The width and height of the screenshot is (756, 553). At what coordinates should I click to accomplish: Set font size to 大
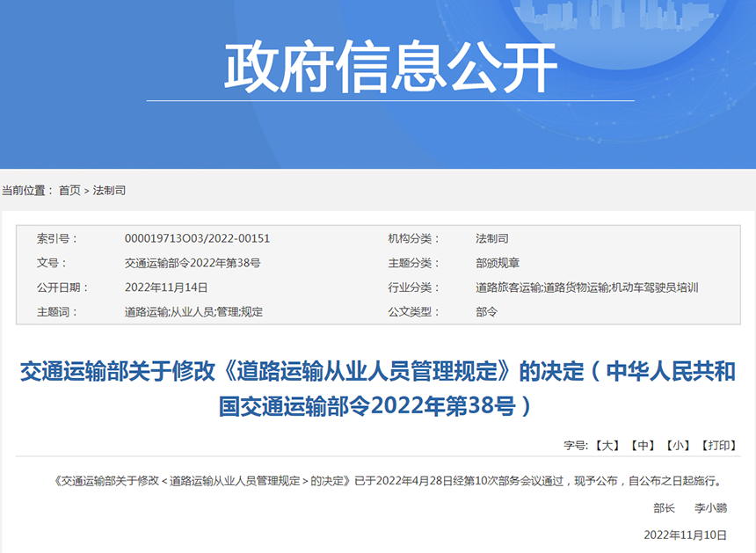[607, 446]
